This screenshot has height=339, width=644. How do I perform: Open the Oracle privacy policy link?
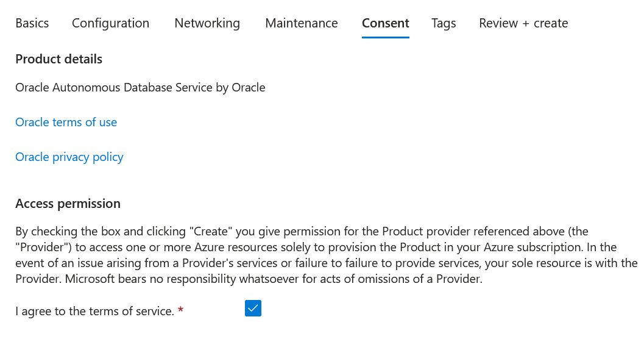click(69, 157)
